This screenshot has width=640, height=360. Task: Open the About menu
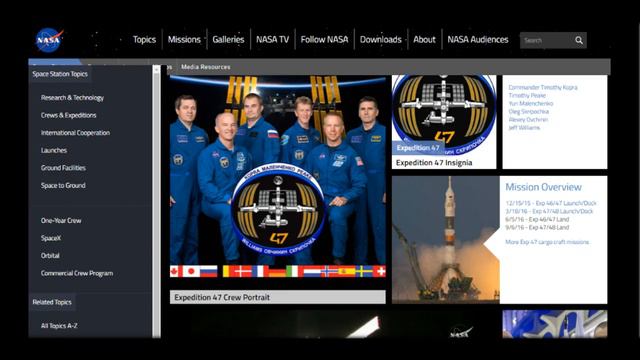click(424, 40)
